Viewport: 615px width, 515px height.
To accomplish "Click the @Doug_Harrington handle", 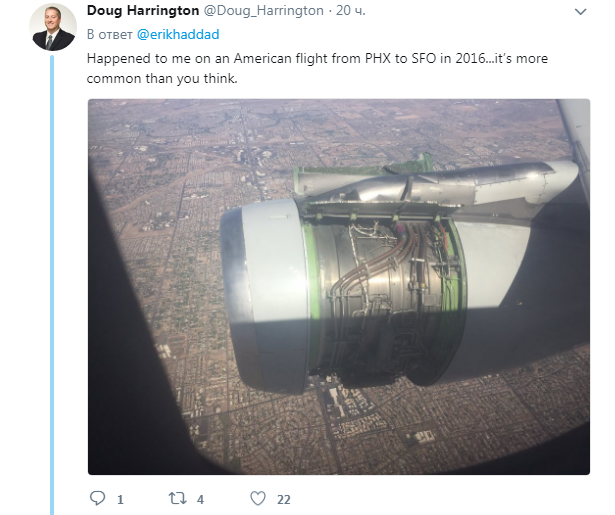I will point(263,11).
